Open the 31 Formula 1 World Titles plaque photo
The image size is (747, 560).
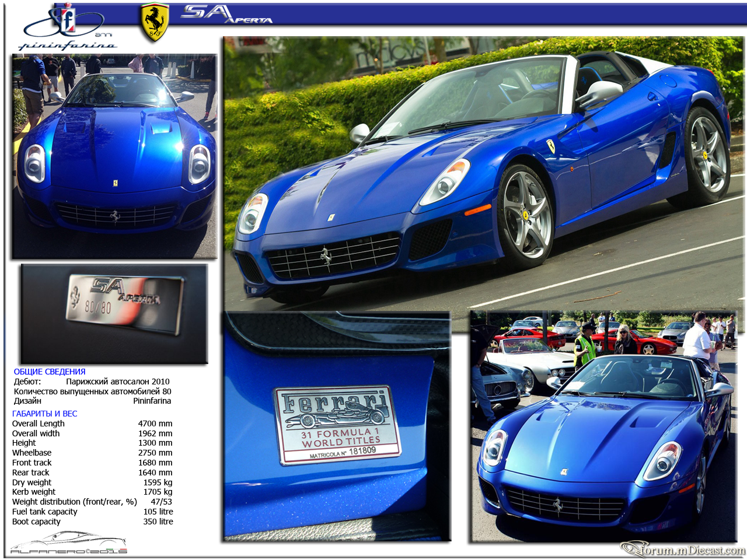point(337,426)
